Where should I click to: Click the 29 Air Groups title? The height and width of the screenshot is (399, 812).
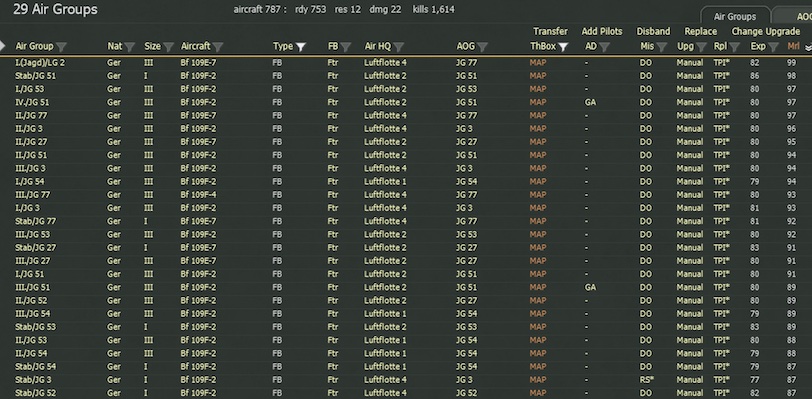[x=55, y=9]
